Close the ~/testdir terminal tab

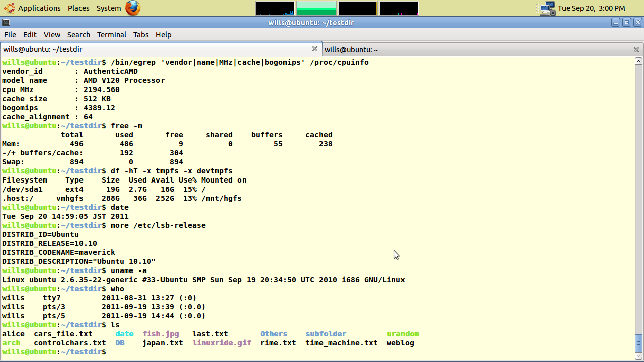(x=315, y=49)
